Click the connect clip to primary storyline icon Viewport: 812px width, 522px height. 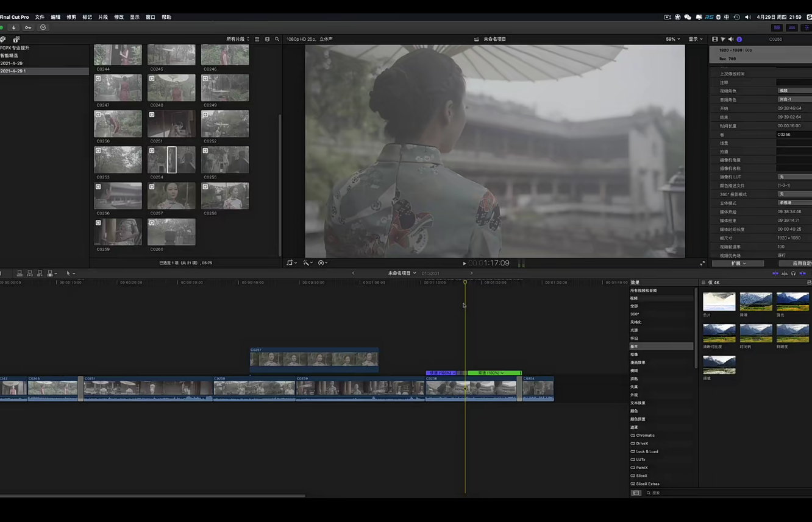(x=20, y=273)
